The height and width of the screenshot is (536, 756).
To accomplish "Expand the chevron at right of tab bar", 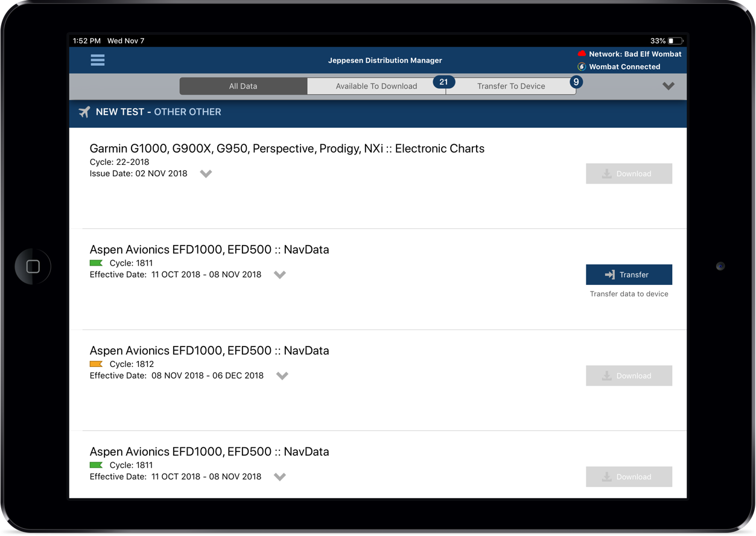I will (668, 86).
